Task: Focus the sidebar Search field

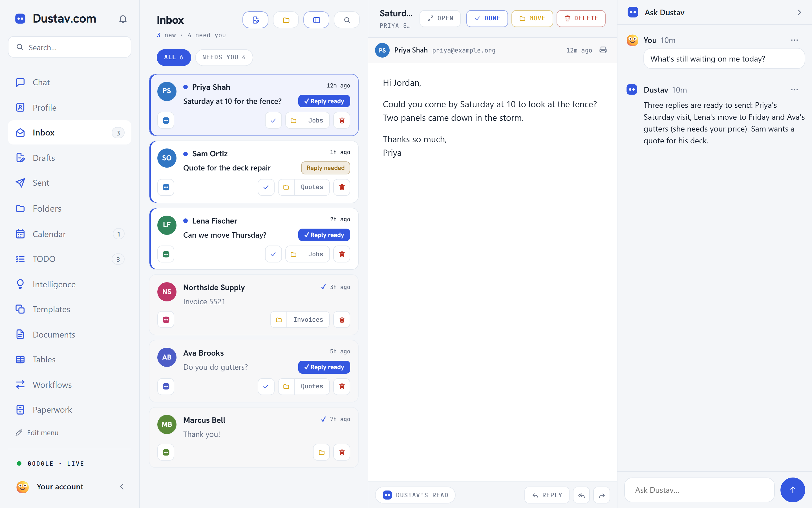Action: (x=69, y=47)
